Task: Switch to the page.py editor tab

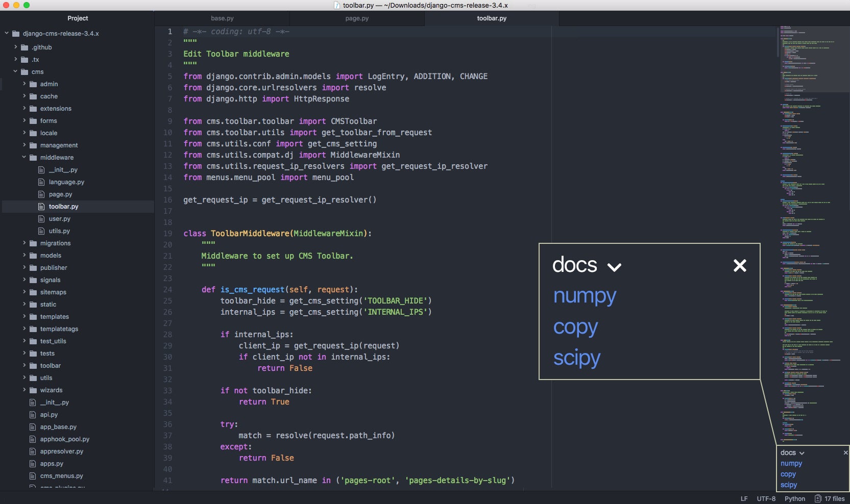Action: tap(357, 18)
